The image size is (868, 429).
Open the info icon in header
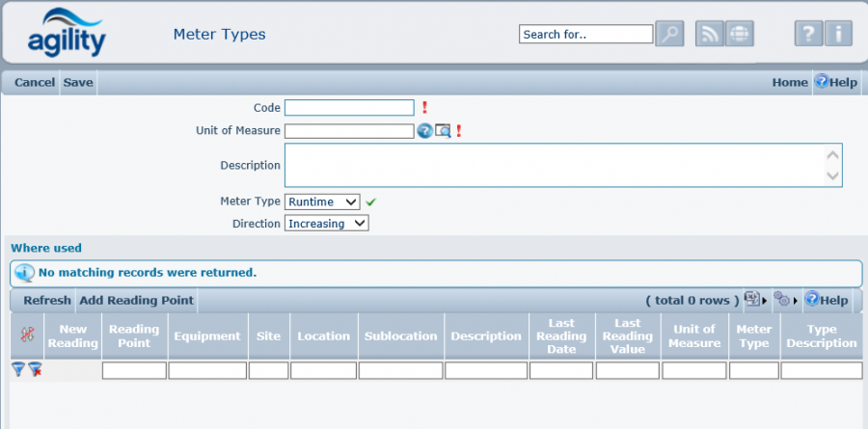(x=838, y=34)
